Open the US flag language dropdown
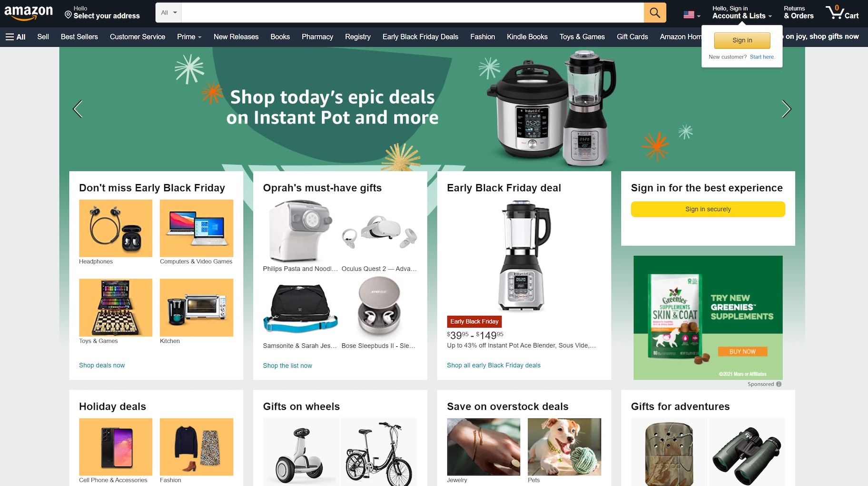This screenshot has width=868, height=486. tap(691, 15)
